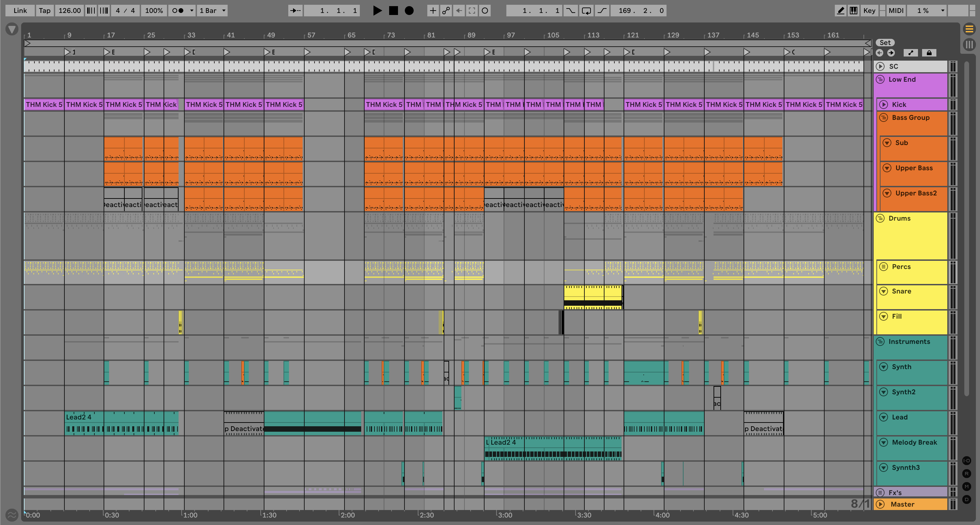Click the Tap tempo button
980x525 pixels.
45,11
